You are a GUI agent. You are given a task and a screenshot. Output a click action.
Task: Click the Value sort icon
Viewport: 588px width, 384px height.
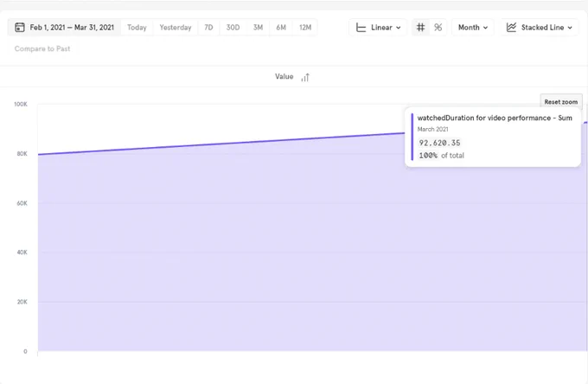point(305,77)
